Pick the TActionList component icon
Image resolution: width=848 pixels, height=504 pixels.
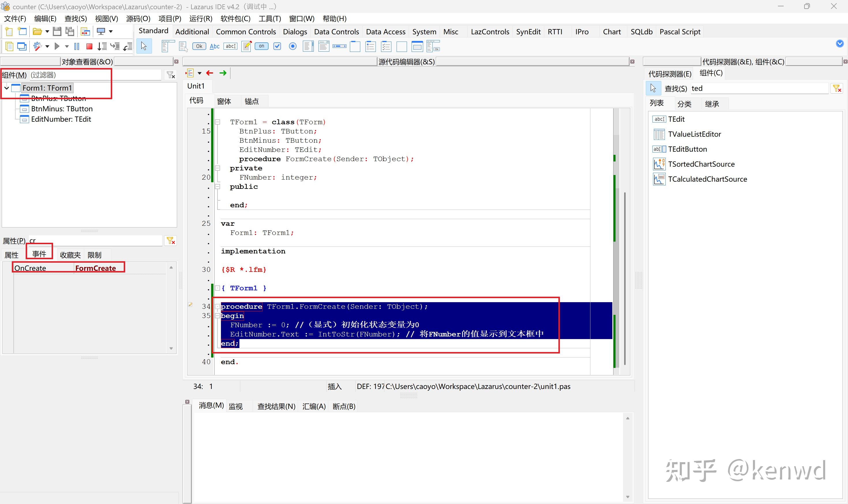pyautogui.click(x=433, y=46)
